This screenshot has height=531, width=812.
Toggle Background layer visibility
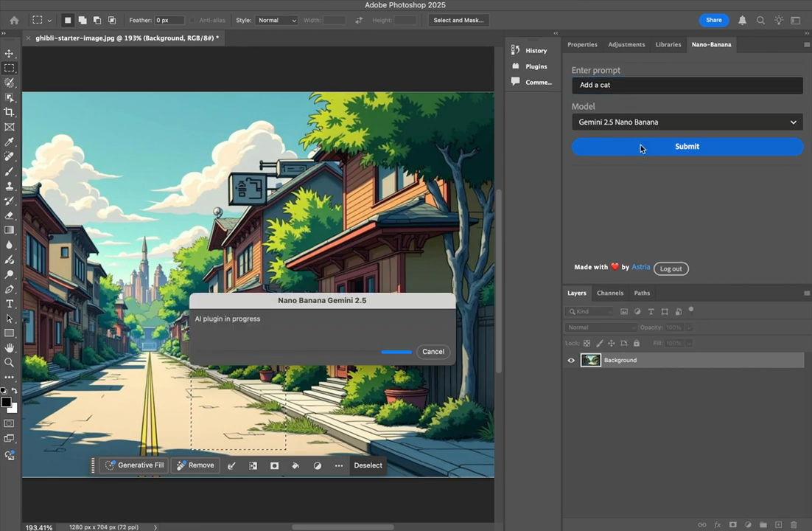click(x=571, y=360)
